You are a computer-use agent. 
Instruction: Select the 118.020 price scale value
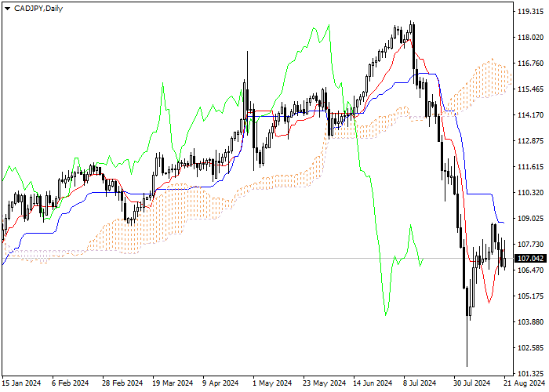click(x=530, y=38)
